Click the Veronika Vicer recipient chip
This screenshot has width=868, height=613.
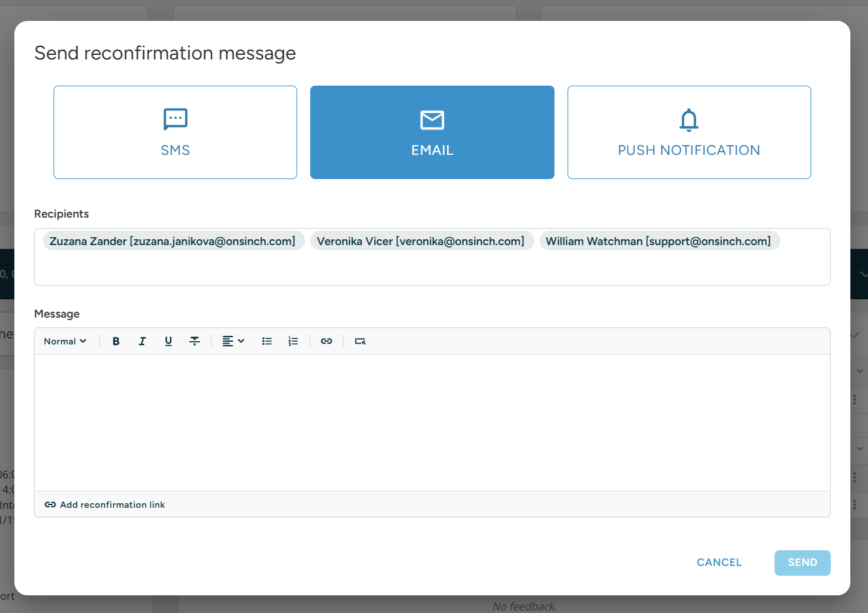[421, 241]
